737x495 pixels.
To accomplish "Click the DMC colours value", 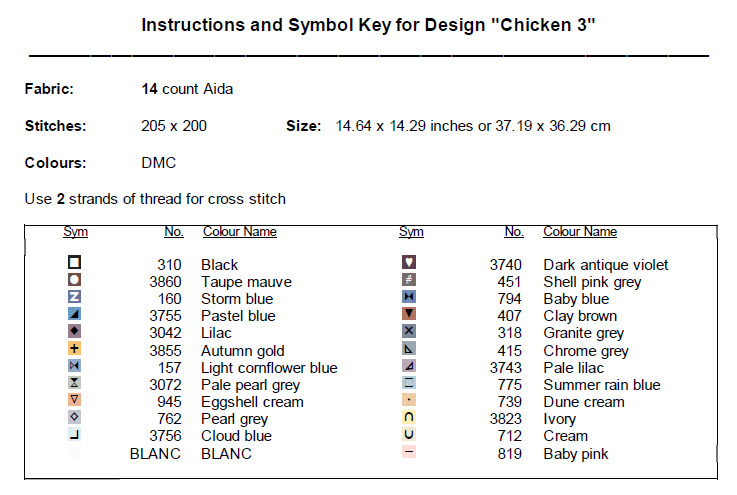I will 161,162.
